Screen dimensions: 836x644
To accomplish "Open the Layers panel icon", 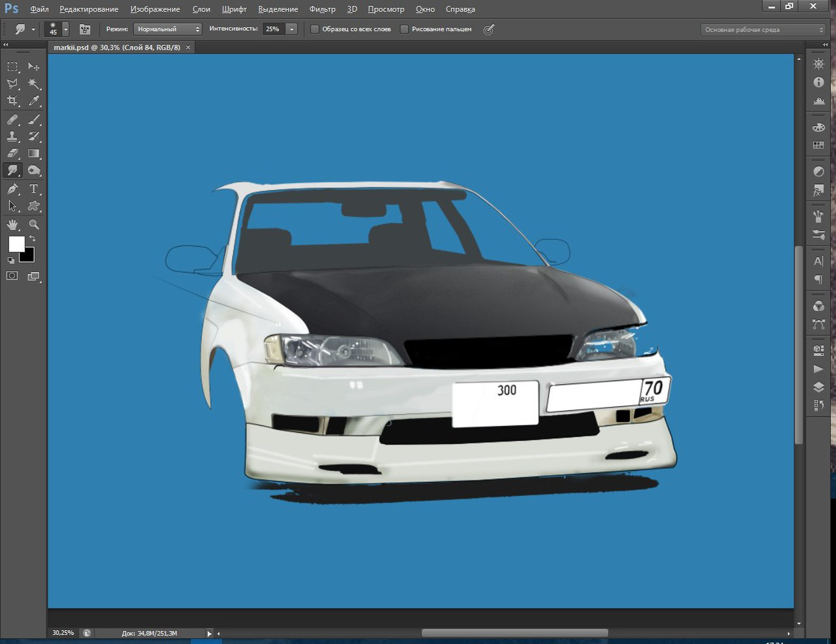I will 818,387.
